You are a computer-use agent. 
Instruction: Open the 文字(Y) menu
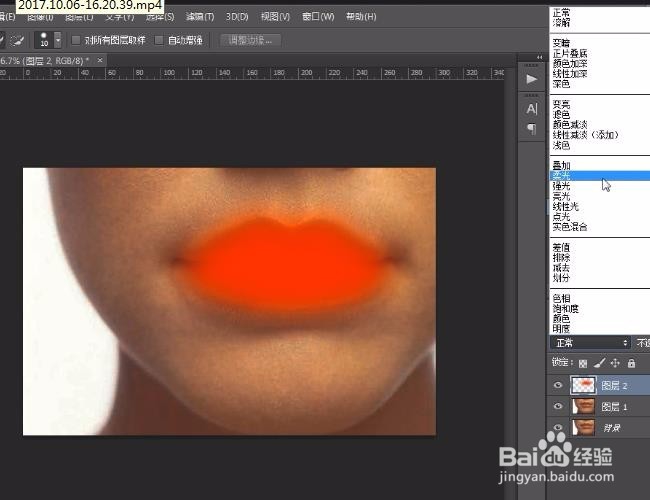pos(119,17)
